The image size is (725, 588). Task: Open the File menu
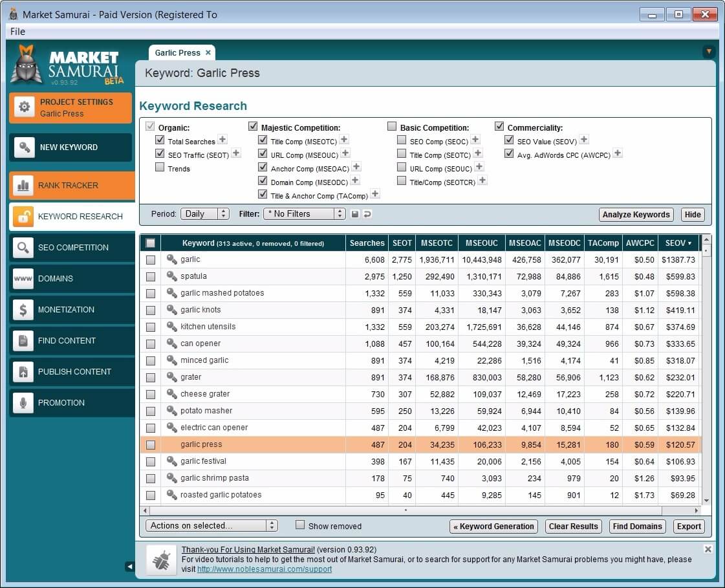pos(17,32)
